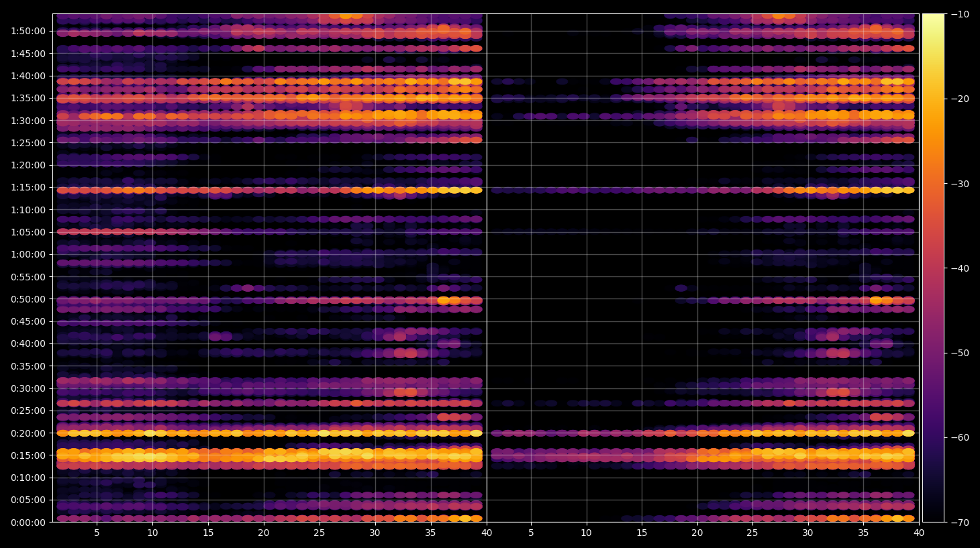
Task: Click the -30 label on the colorbar
Action: [x=960, y=184]
